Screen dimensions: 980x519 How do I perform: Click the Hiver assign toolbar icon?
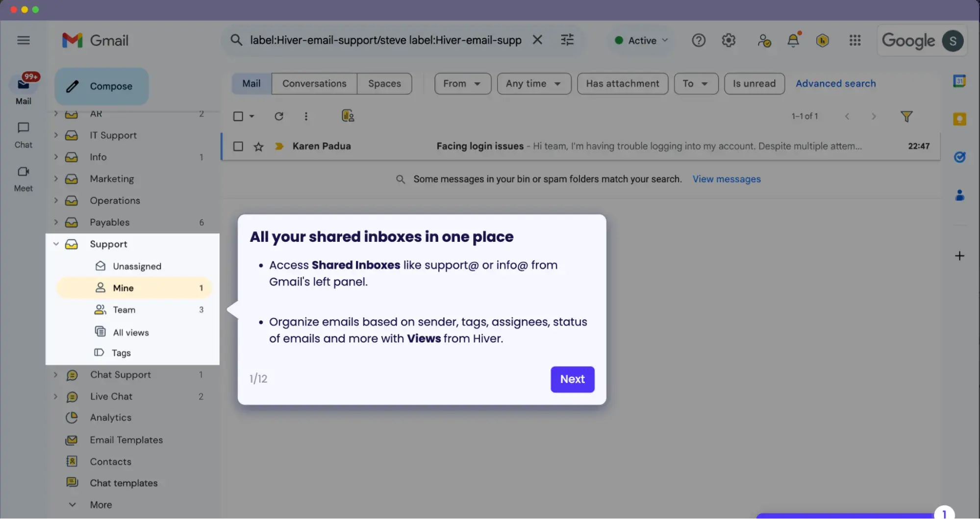[348, 116]
